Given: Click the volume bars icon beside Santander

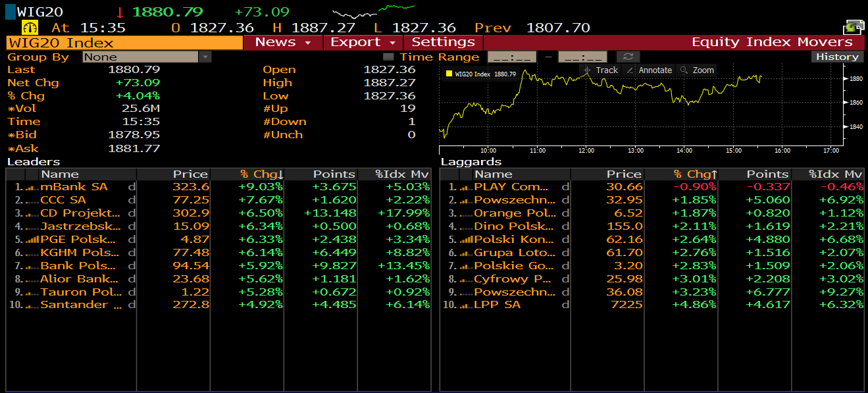Looking at the screenshot, I should coord(33,305).
